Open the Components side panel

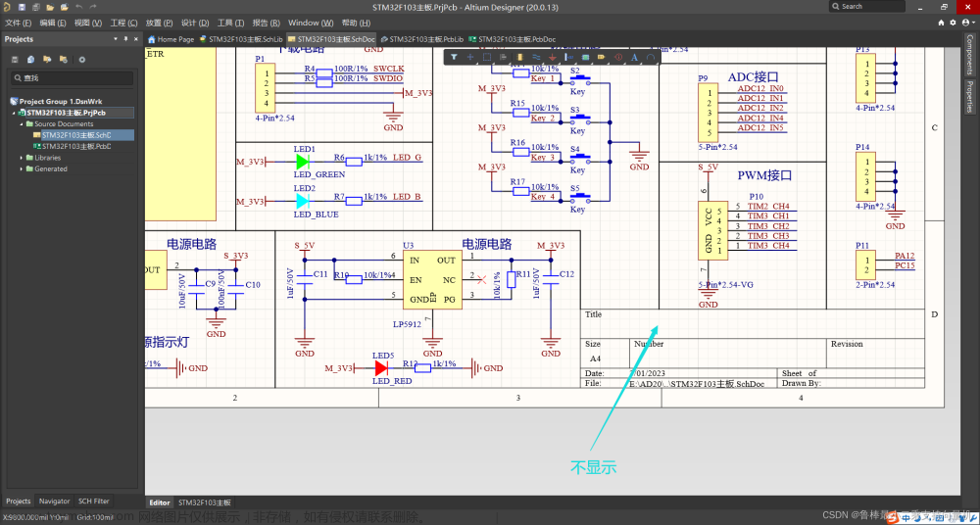click(x=969, y=55)
